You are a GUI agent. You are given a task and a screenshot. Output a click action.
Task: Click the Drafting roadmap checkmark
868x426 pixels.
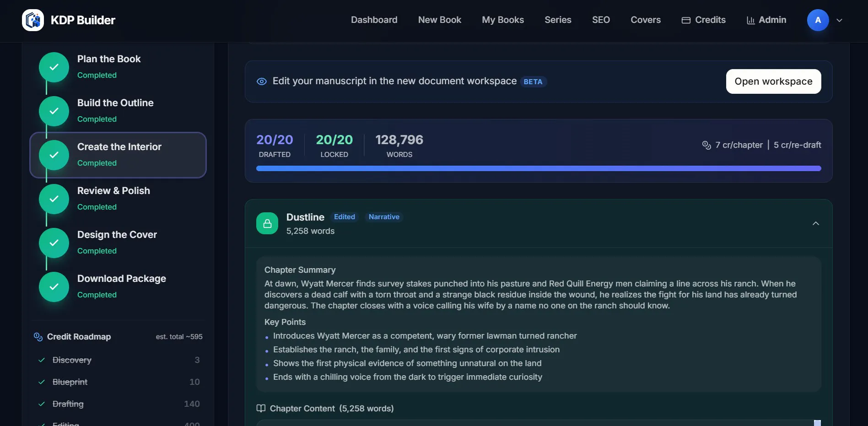(x=42, y=404)
